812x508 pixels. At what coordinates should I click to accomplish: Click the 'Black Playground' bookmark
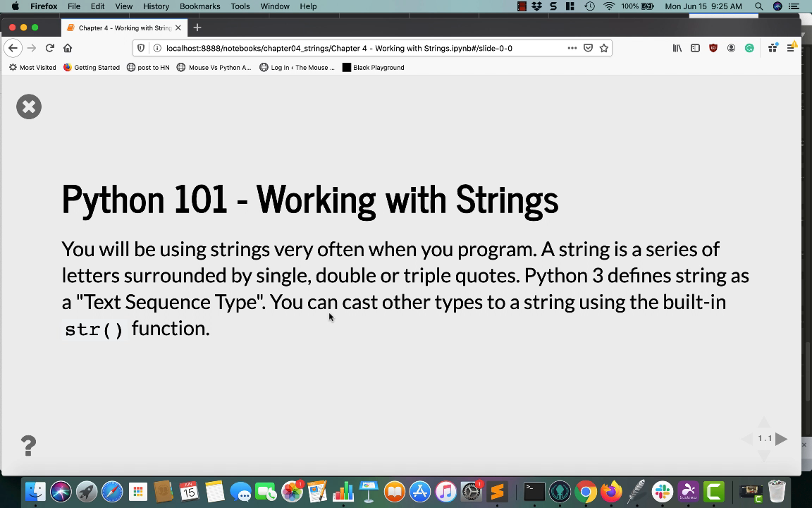pyautogui.click(x=373, y=68)
